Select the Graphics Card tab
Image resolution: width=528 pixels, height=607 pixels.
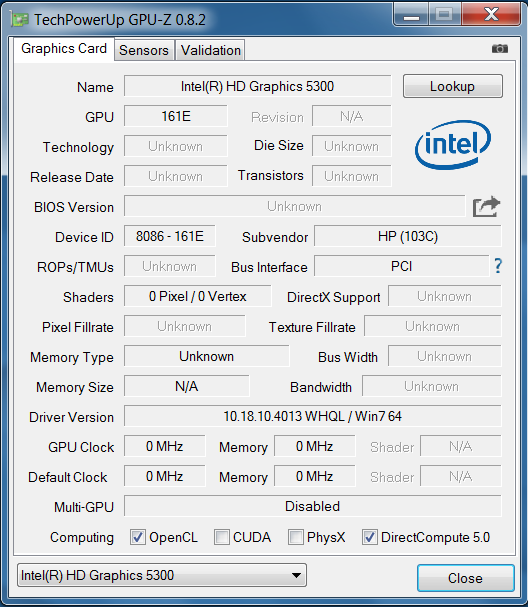click(x=64, y=49)
